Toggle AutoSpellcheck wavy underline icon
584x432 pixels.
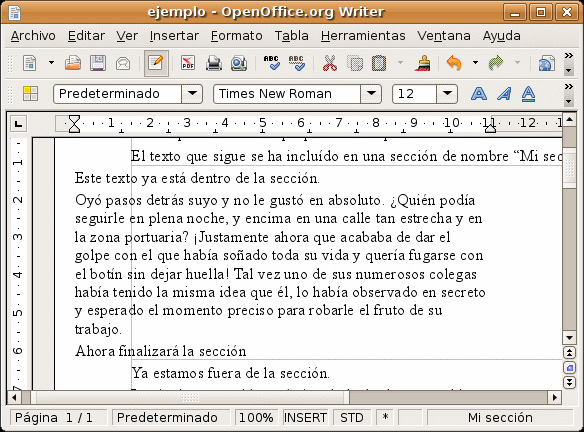coord(296,63)
